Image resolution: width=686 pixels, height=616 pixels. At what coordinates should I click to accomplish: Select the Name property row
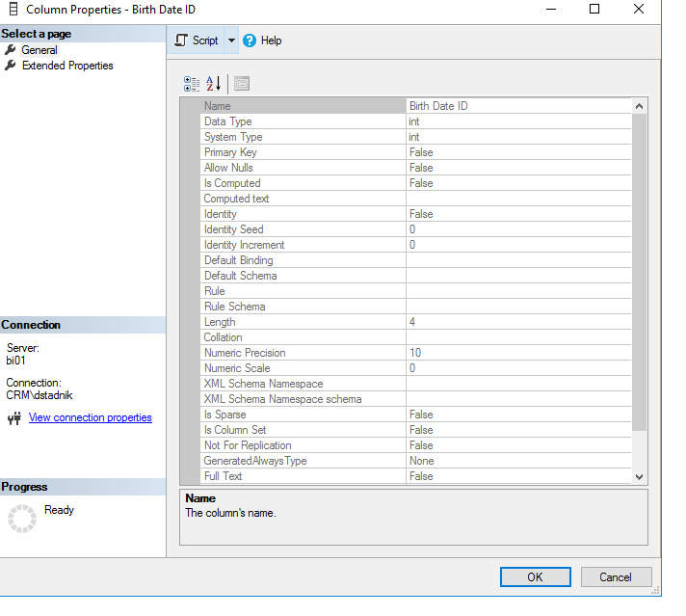click(415, 106)
